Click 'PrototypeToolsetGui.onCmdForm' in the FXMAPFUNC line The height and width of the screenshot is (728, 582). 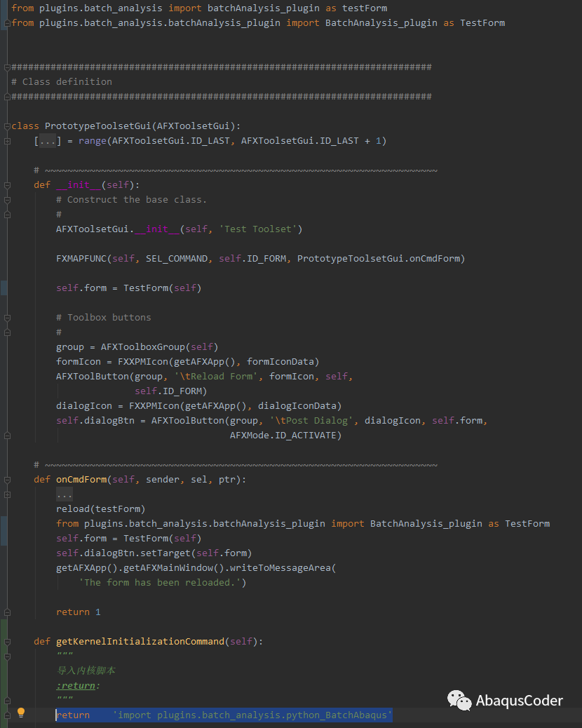[x=378, y=259]
